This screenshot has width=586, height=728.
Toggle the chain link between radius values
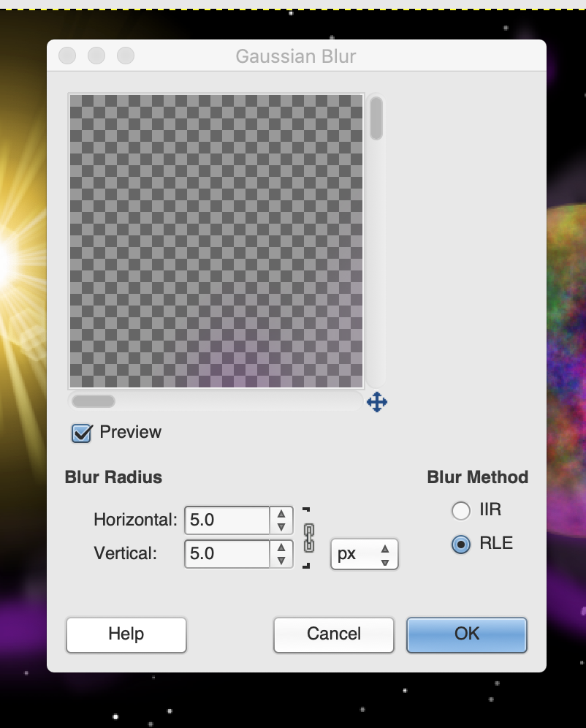tap(308, 538)
